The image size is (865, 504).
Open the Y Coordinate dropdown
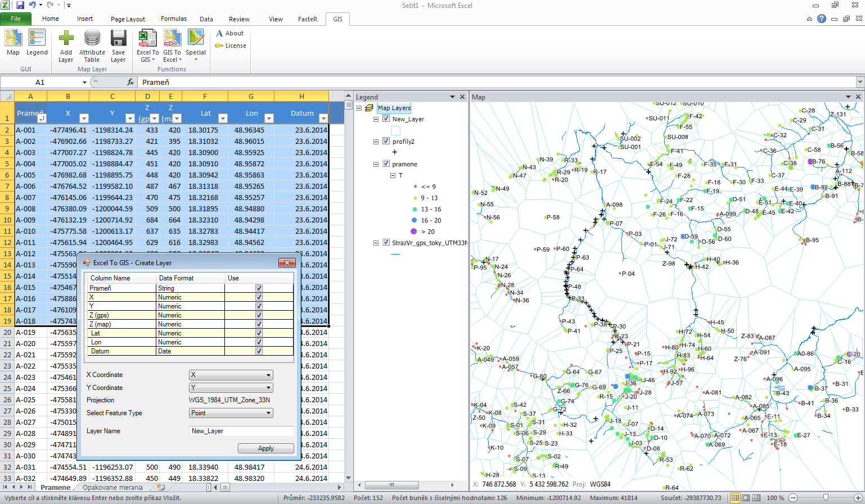[x=231, y=388]
